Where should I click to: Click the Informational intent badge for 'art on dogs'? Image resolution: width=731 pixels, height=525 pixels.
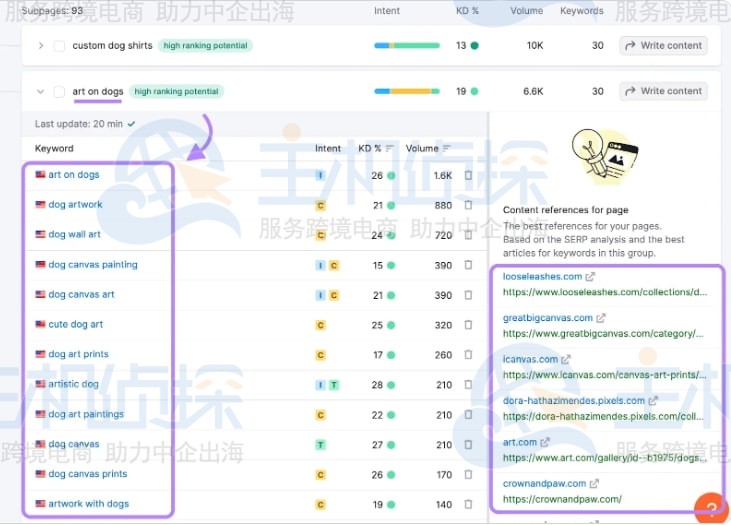pyautogui.click(x=320, y=175)
